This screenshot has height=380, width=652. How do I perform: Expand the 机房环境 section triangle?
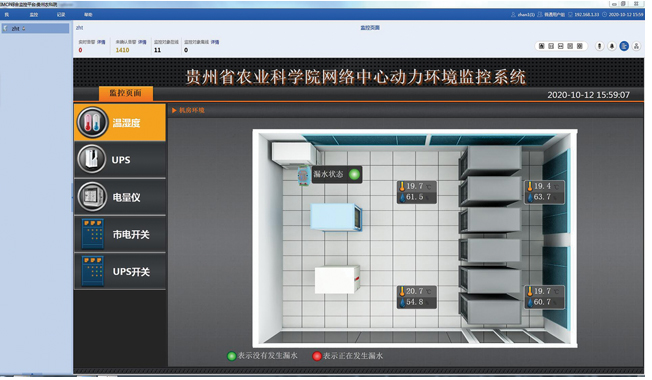pyautogui.click(x=174, y=110)
